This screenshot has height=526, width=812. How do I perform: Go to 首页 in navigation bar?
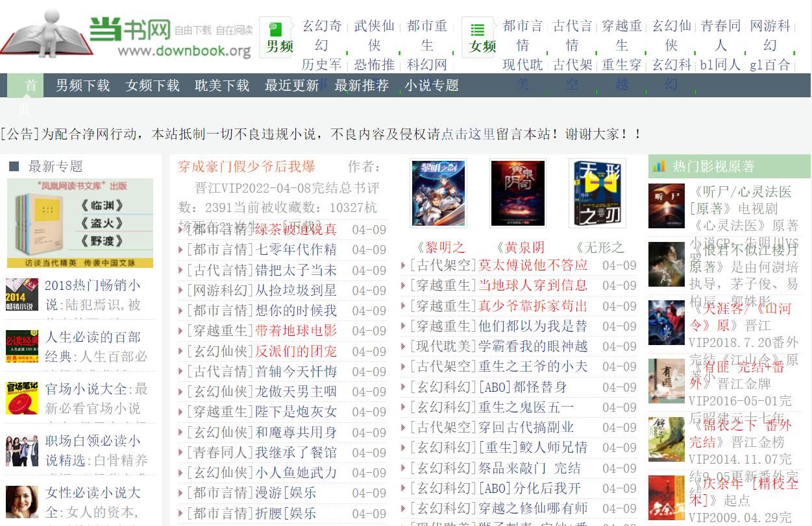(x=25, y=86)
